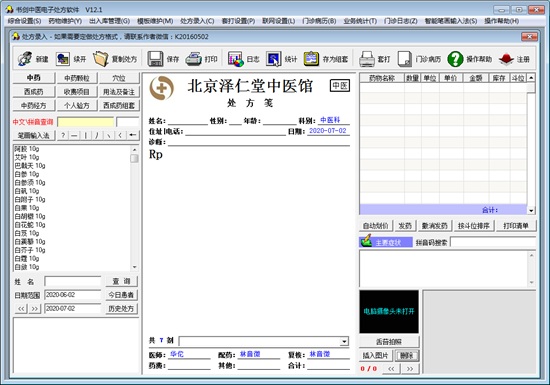Select the 收费项目 button
The height and width of the screenshot is (385, 550).
(76, 92)
